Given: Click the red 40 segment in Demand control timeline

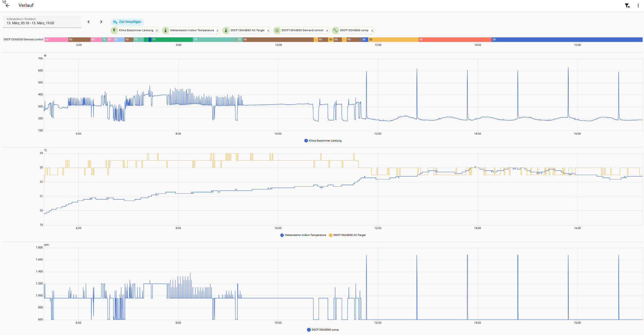Looking at the screenshot, I should 455,39.
